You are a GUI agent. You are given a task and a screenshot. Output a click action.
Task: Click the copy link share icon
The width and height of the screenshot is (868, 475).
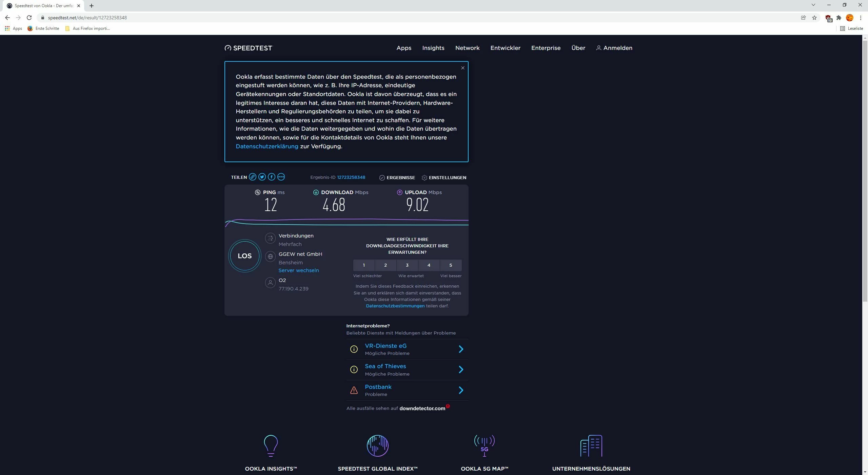tap(252, 177)
